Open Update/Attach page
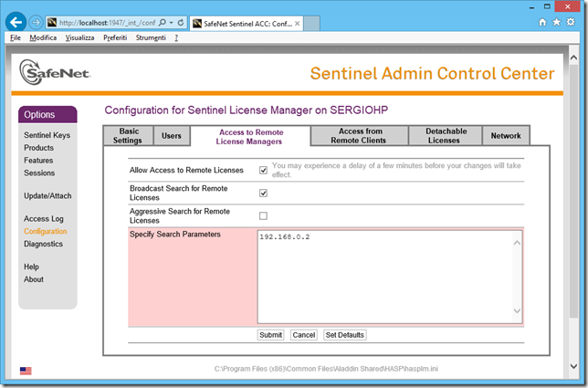The height and width of the screenshot is (388, 588). 47,196
